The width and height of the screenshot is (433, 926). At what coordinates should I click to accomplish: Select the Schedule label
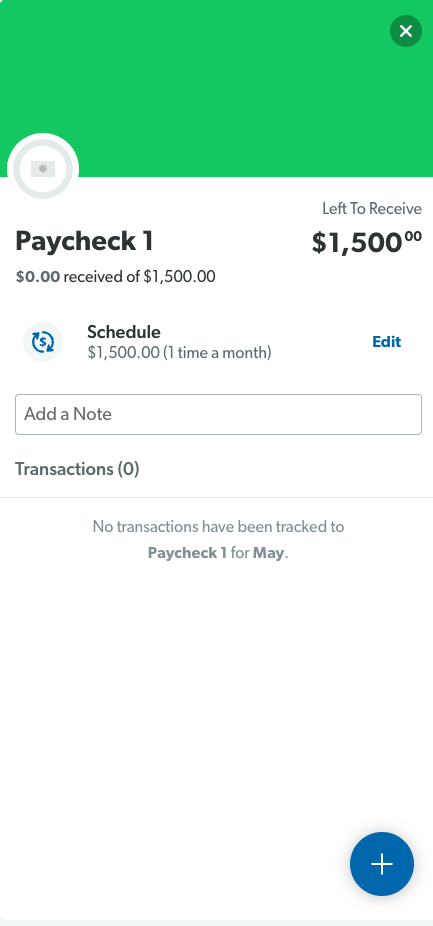[x=124, y=332]
